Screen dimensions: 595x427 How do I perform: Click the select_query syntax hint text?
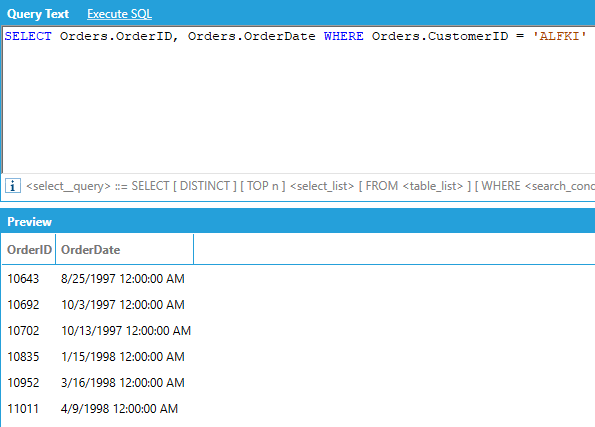point(310,186)
